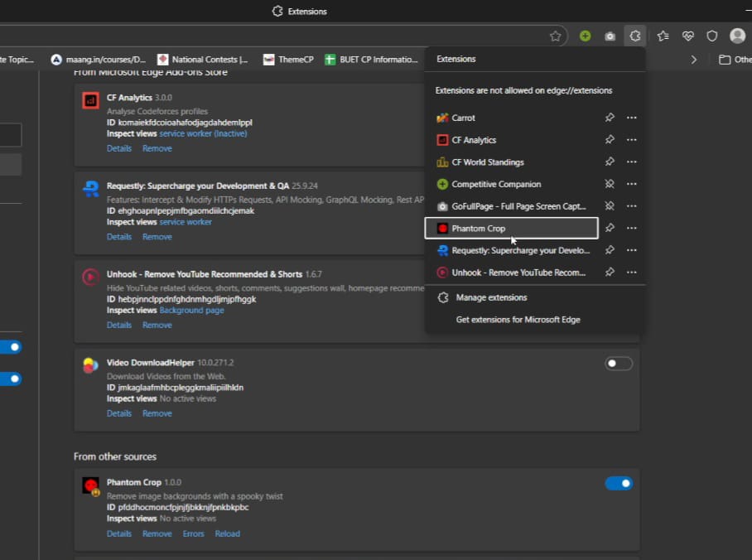
Task: Unpin Competitive Companion from toolbar
Action: [610, 184]
